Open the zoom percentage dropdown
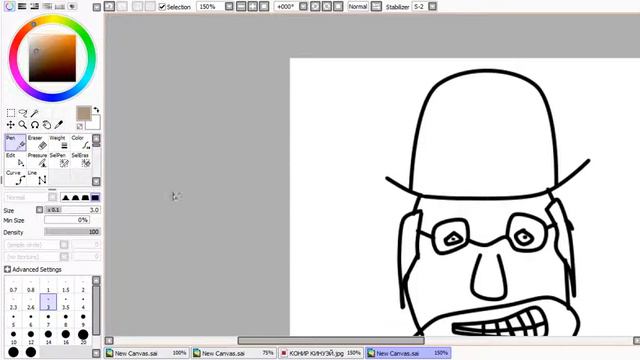Viewport: 640px width, 360px height. click(x=229, y=7)
